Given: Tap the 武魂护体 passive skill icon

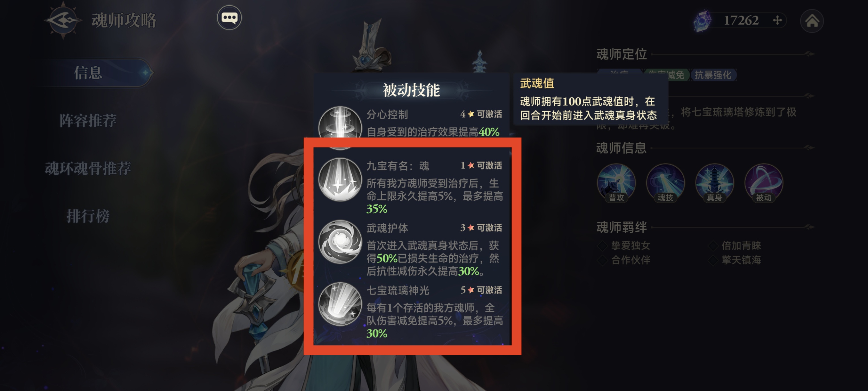Looking at the screenshot, I should [340, 242].
